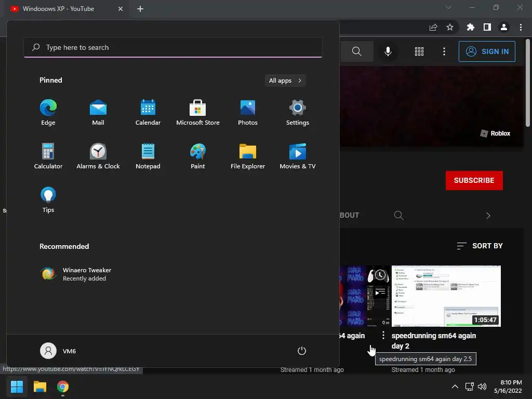
Task: Open video options three-dot menu
Action: pos(383,335)
